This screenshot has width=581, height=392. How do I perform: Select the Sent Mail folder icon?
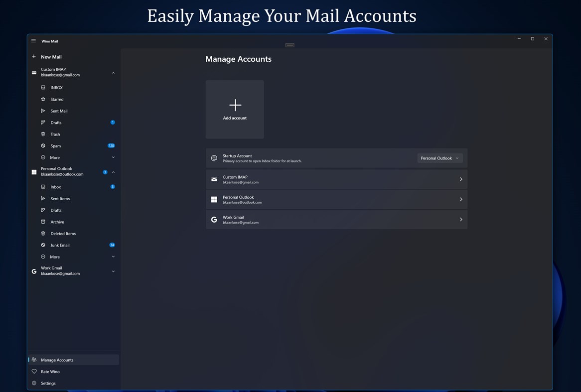(43, 111)
